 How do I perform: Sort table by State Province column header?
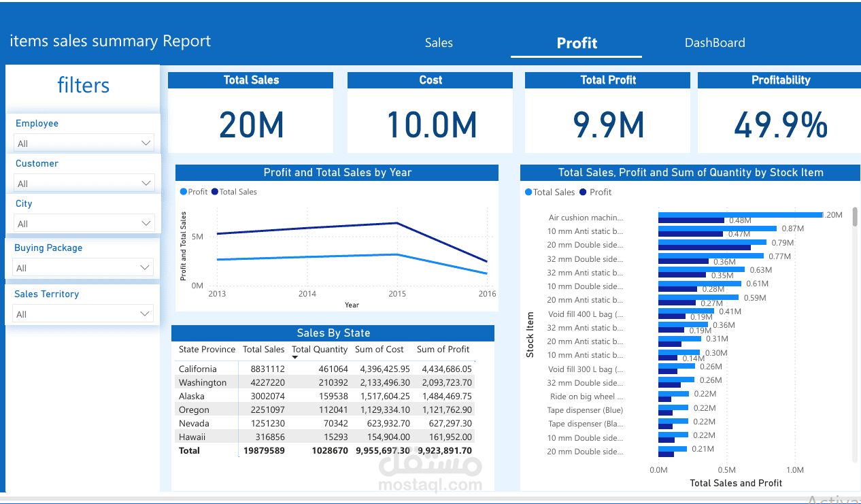click(x=207, y=350)
